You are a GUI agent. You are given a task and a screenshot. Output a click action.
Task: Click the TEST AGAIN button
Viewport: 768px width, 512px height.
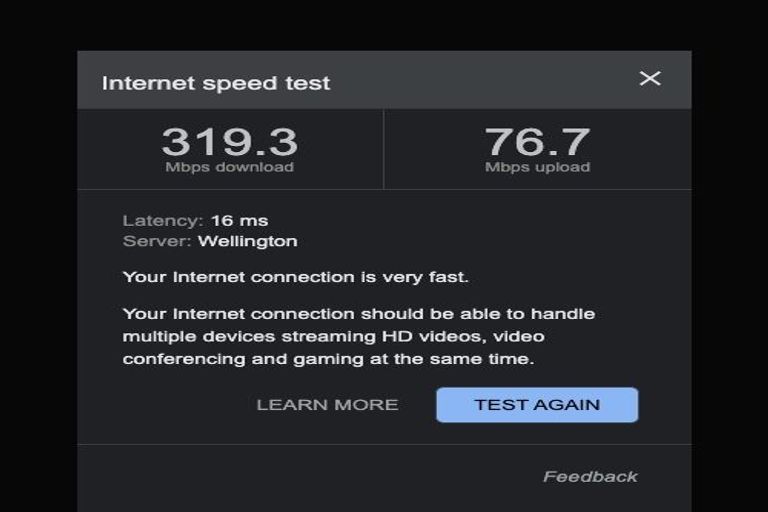click(x=537, y=405)
